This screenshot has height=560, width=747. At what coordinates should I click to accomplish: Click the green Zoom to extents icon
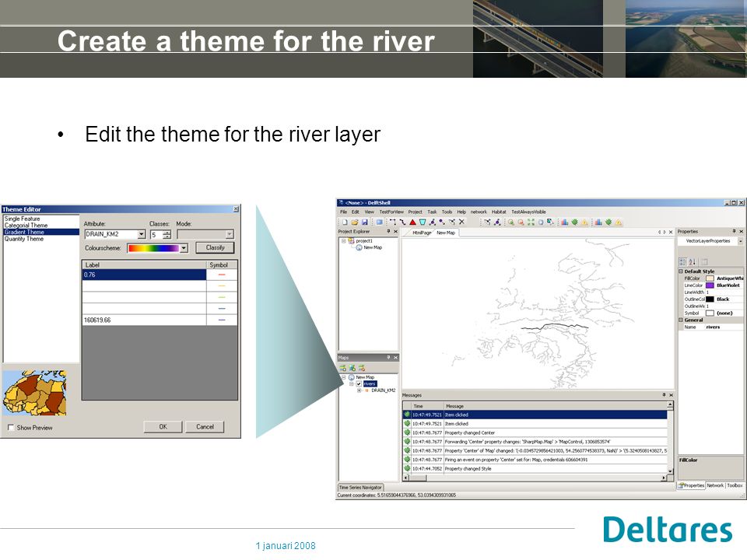click(x=531, y=222)
